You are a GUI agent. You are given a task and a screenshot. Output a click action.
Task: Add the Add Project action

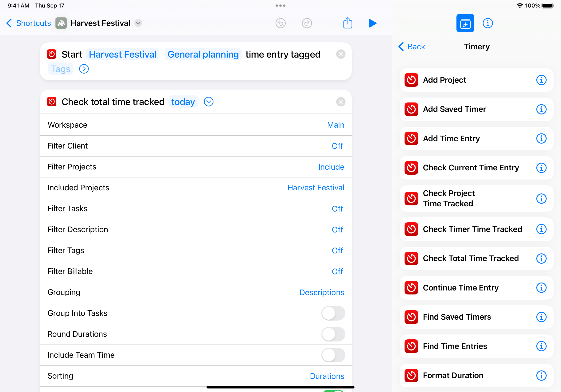pos(476,80)
